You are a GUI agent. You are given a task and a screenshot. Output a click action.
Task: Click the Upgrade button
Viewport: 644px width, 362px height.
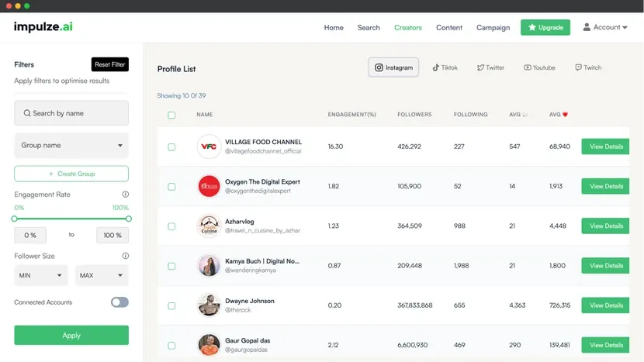pos(545,27)
